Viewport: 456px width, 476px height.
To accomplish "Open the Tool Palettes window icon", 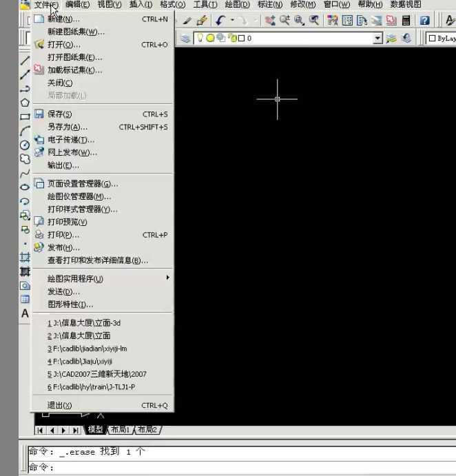I will click(x=362, y=21).
